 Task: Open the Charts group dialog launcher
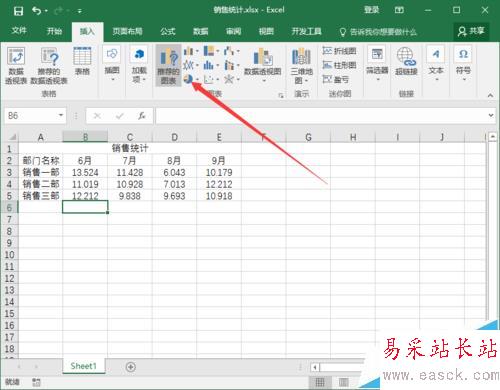pyautogui.click(x=281, y=96)
